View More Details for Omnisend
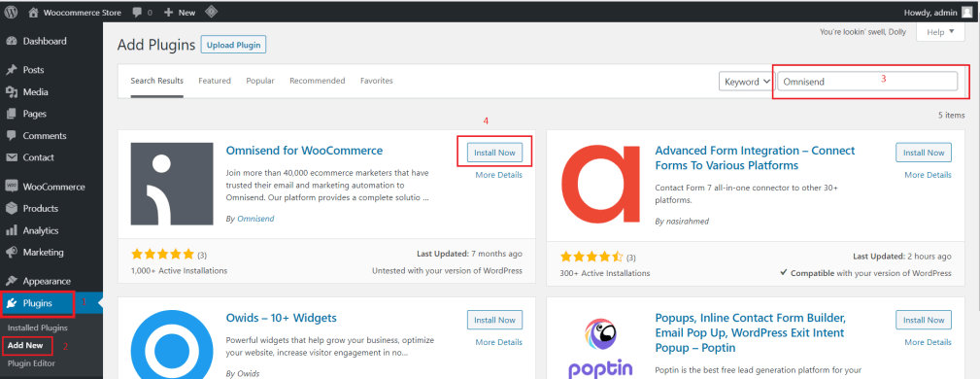Image resolution: width=980 pixels, height=379 pixels. click(x=499, y=175)
